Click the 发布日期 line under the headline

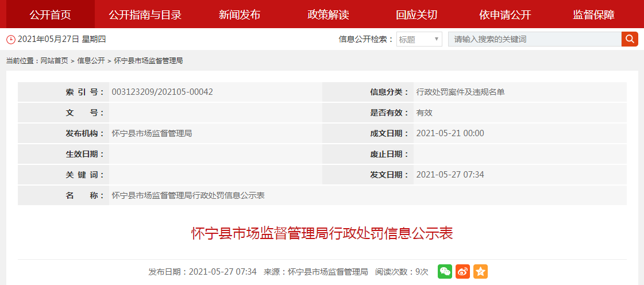tap(202, 271)
